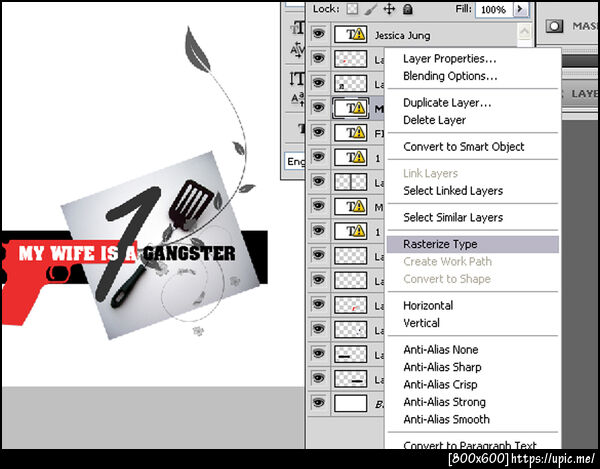The width and height of the screenshot is (600, 469).
Task: Click the kerning AV icon in Character panel
Action: (297, 50)
